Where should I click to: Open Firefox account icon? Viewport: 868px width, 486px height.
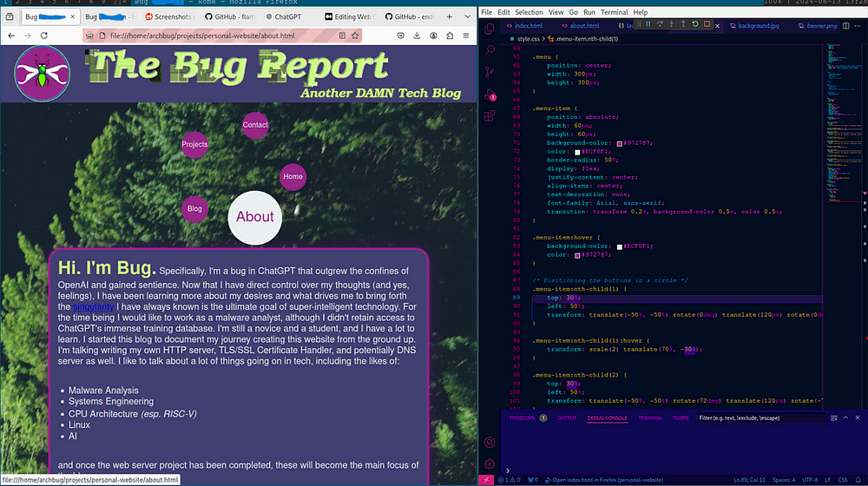pyautogui.click(x=433, y=36)
